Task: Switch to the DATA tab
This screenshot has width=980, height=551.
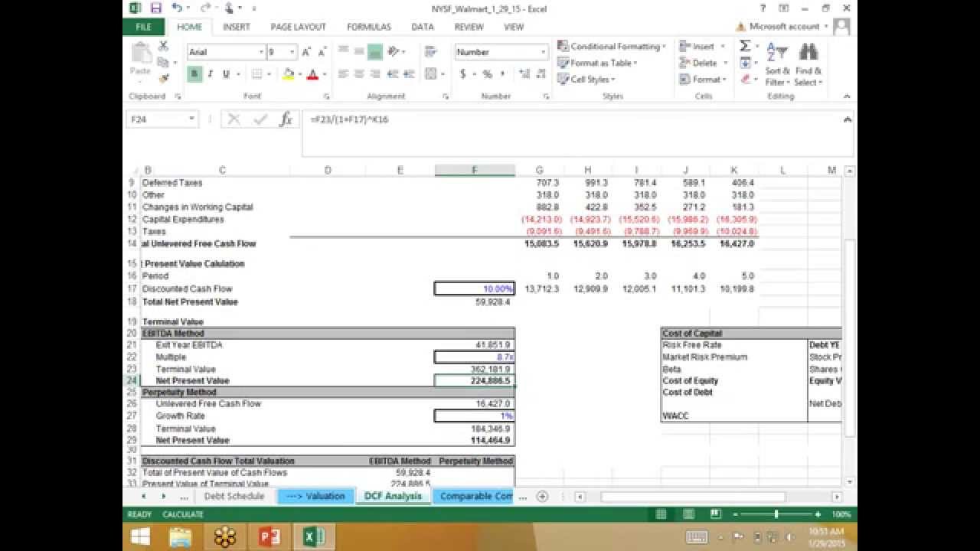Action: pyautogui.click(x=423, y=27)
